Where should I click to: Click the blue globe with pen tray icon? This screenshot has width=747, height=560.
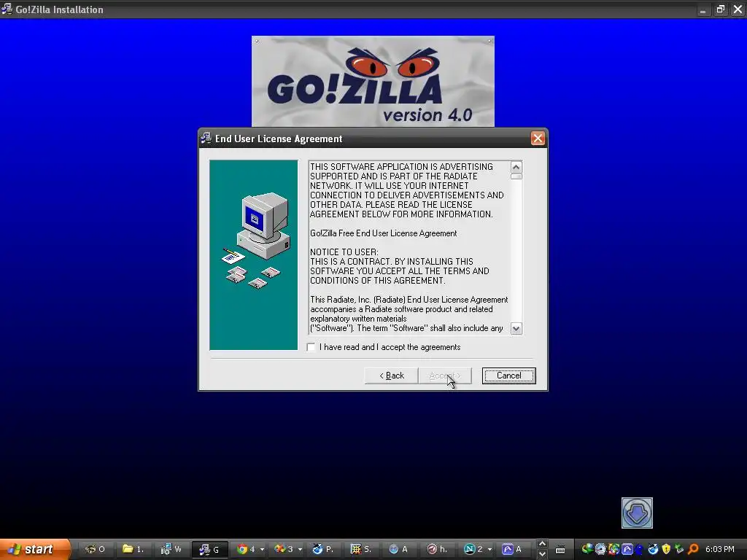coord(653,549)
